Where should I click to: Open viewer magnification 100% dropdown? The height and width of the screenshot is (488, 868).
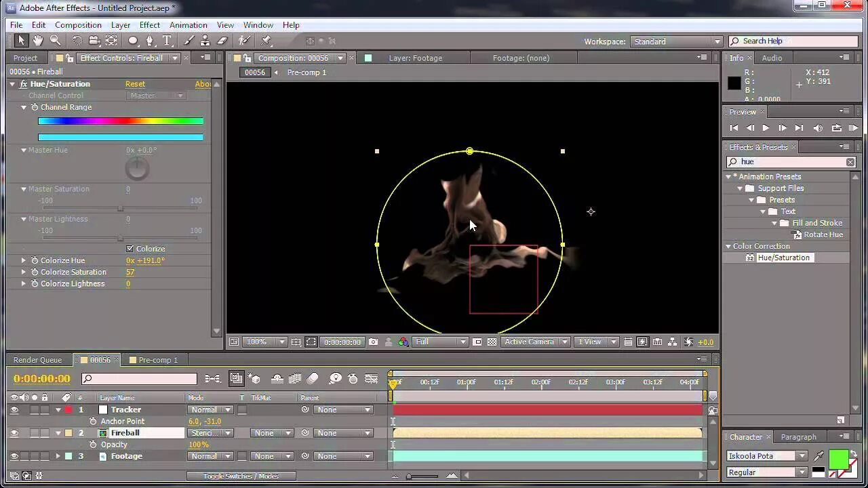(x=265, y=342)
